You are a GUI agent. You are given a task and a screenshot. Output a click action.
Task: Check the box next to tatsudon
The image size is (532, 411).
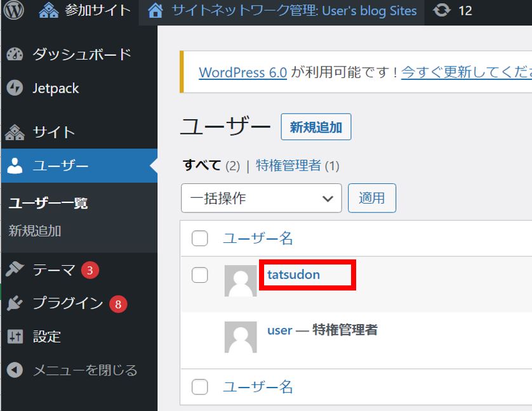tap(200, 275)
